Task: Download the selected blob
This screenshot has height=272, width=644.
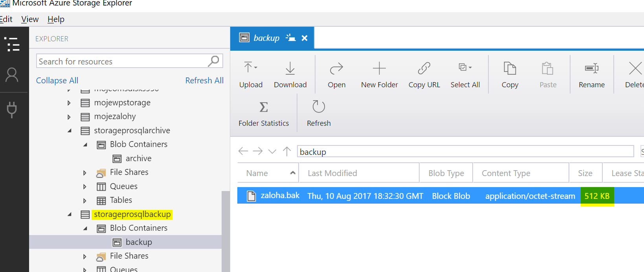Action: pyautogui.click(x=290, y=74)
